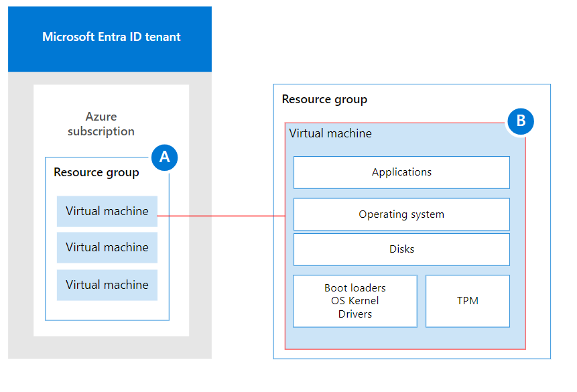The image size is (577, 392).
Task: Click the circular B badge
Action: pyautogui.click(x=521, y=121)
